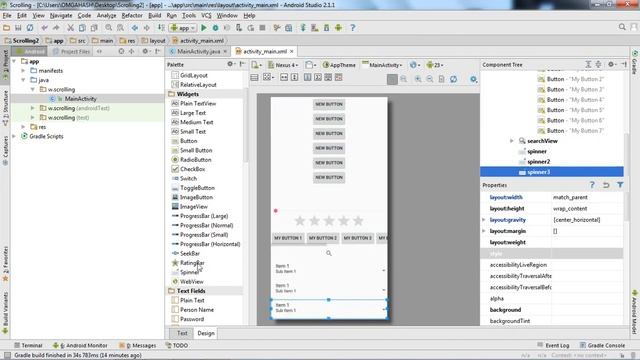
Task: Zoom in on the design preview
Action: click(x=418, y=79)
